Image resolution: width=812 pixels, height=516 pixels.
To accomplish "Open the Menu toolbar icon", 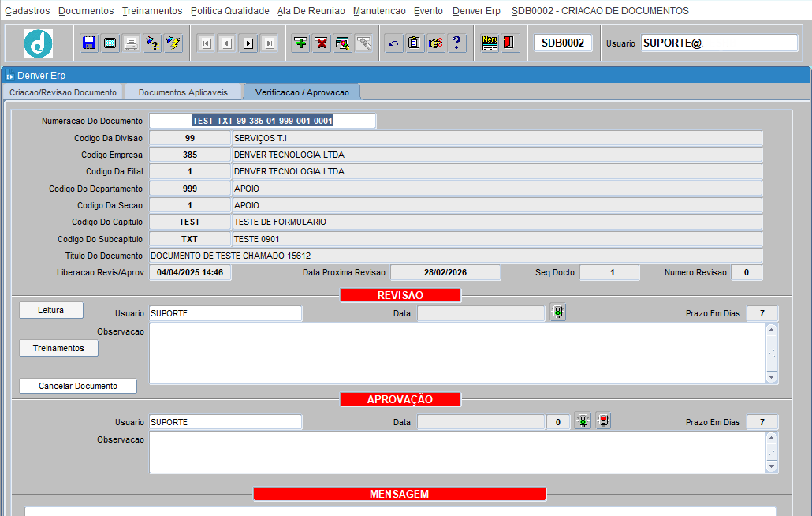I will [490, 43].
